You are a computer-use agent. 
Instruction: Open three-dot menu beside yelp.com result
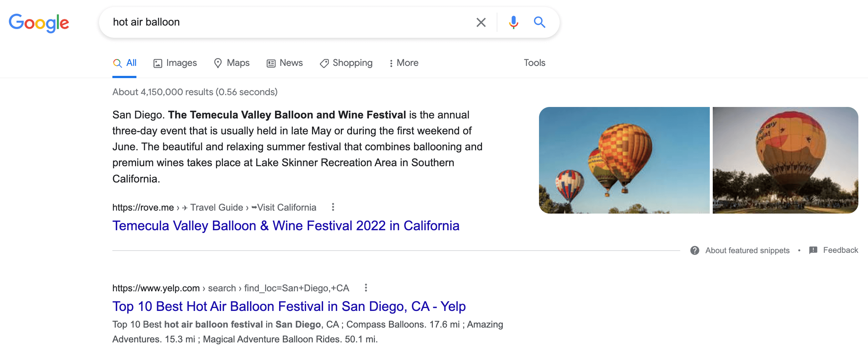tap(366, 288)
